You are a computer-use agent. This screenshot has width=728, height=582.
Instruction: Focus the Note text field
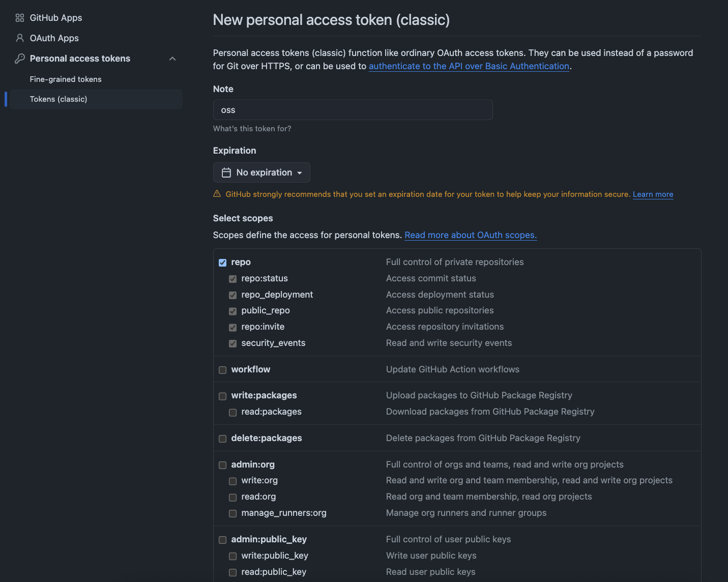[x=353, y=110]
